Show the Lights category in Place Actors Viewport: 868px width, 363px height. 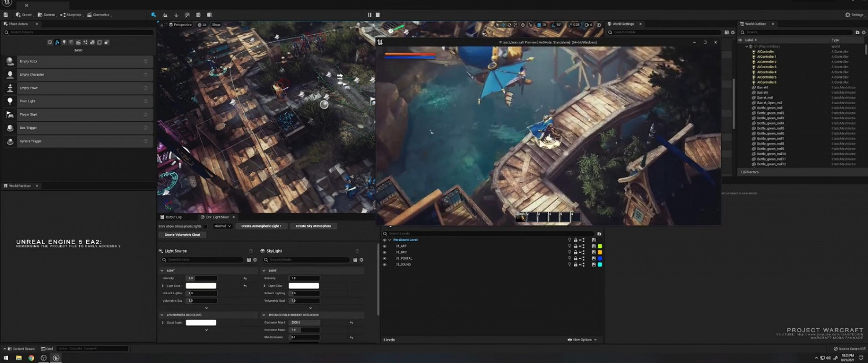pyautogui.click(x=64, y=42)
